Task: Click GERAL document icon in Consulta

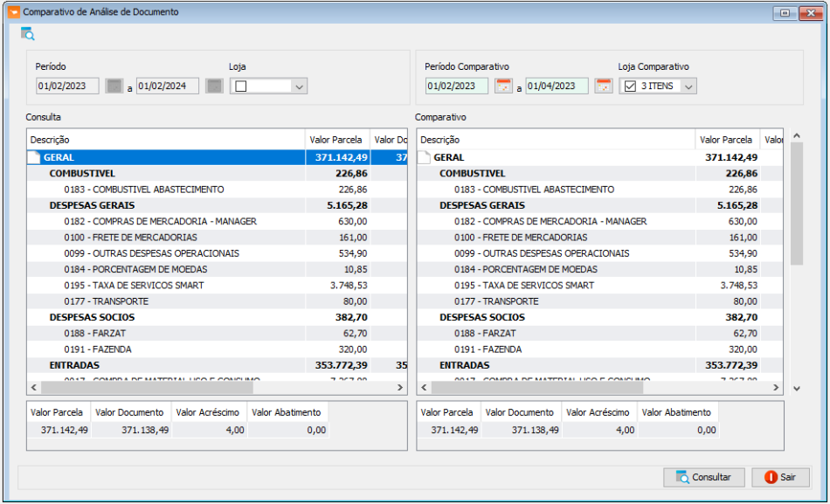Action: [34, 157]
